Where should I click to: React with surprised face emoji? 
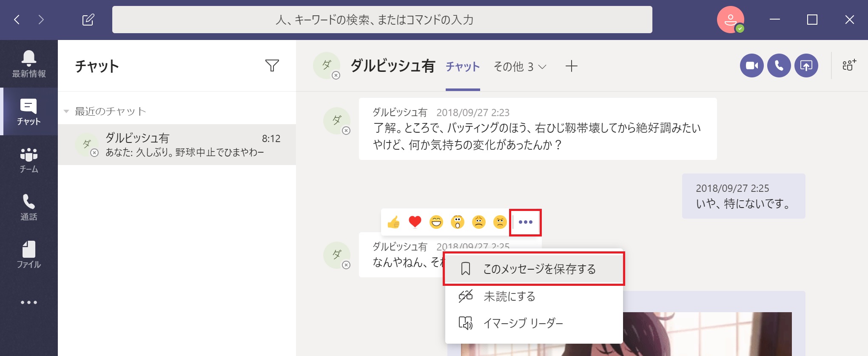pyautogui.click(x=458, y=222)
